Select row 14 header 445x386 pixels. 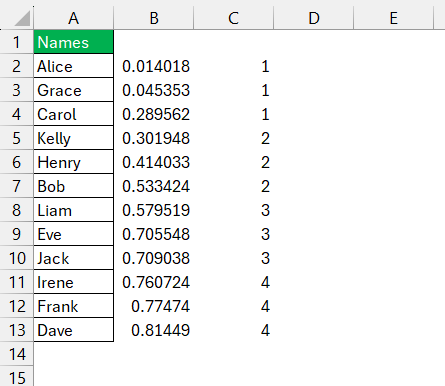tap(17, 354)
